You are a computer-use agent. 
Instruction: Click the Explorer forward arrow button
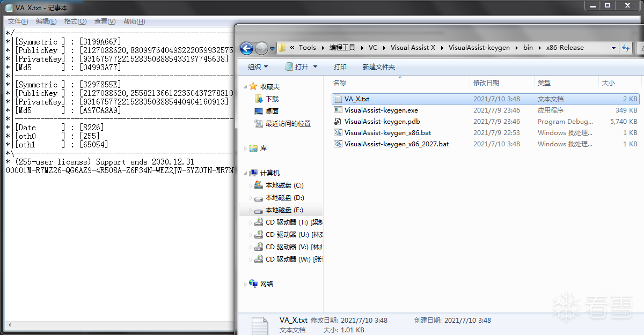[261, 48]
